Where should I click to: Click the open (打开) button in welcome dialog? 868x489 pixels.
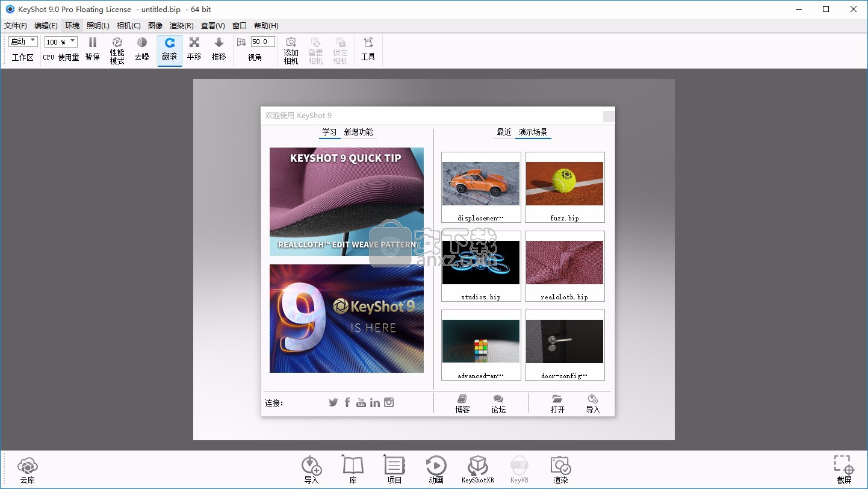(557, 403)
